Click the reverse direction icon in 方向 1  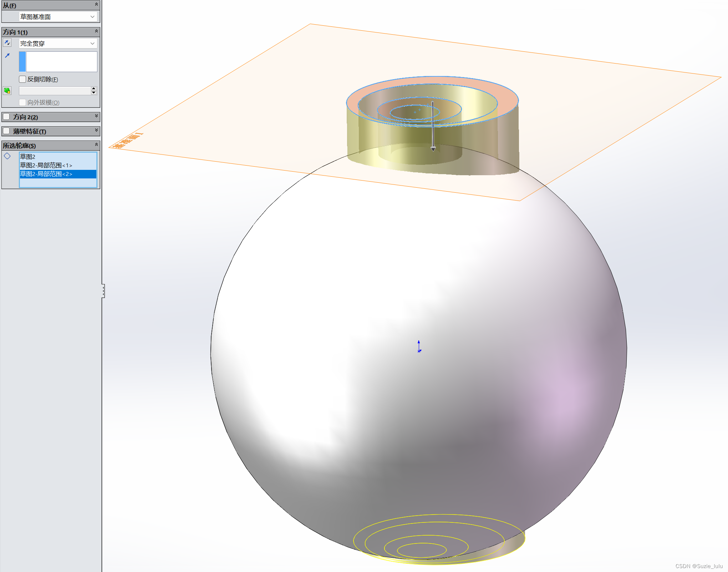pyautogui.click(x=7, y=43)
